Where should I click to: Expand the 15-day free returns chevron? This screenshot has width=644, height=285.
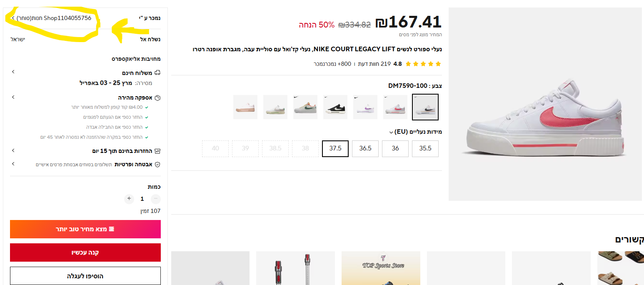13,150
